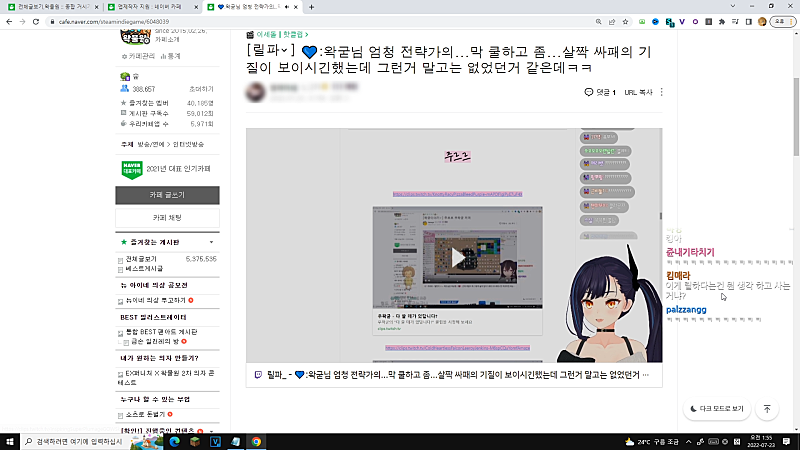
Task: Open the extensions puzzle piece menu
Action: (x=721, y=22)
